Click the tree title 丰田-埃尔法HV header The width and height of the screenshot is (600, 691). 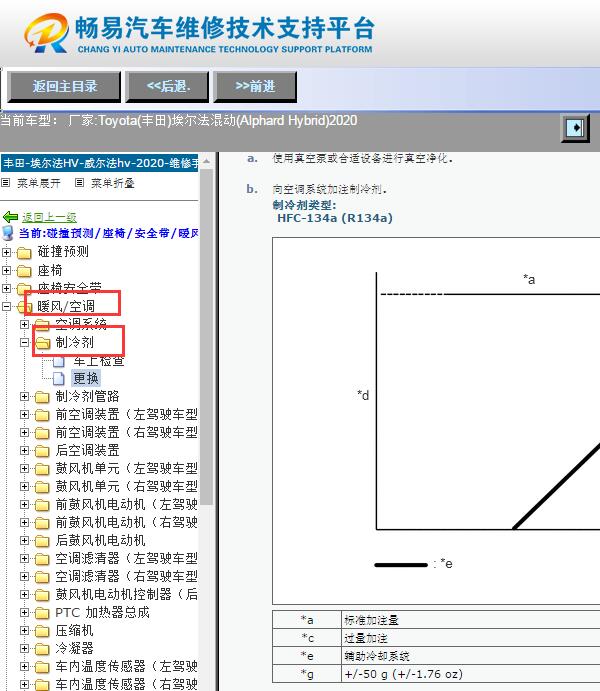[x=100, y=163]
